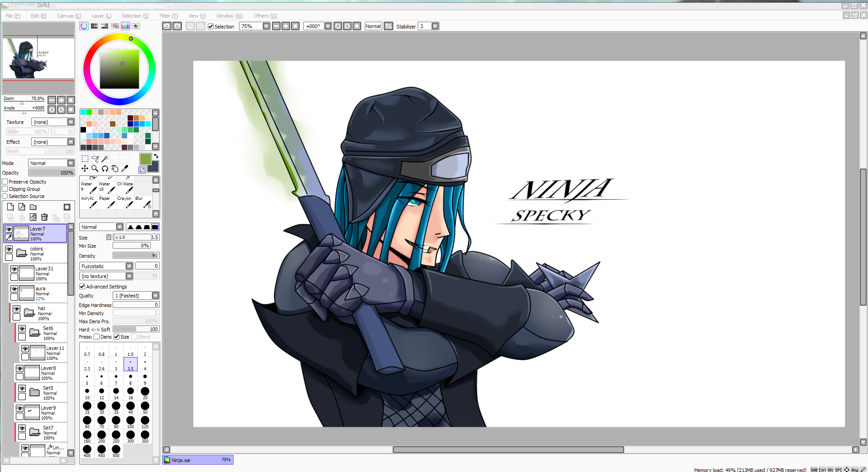Choose the rotate canvas tool
The width and height of the screenshot is (868, 472).
tap(105, 168)
